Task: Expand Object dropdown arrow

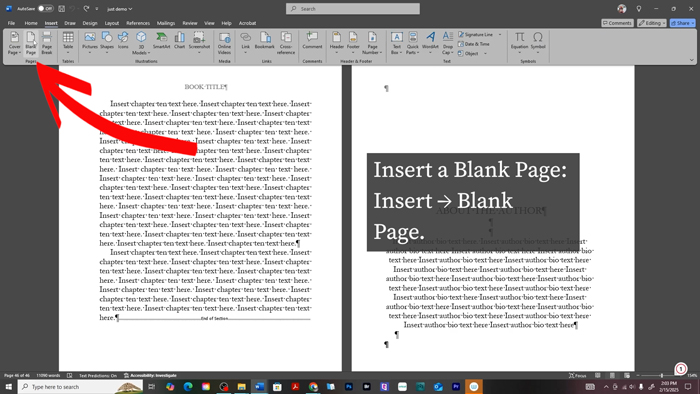Action: [485, 54]
